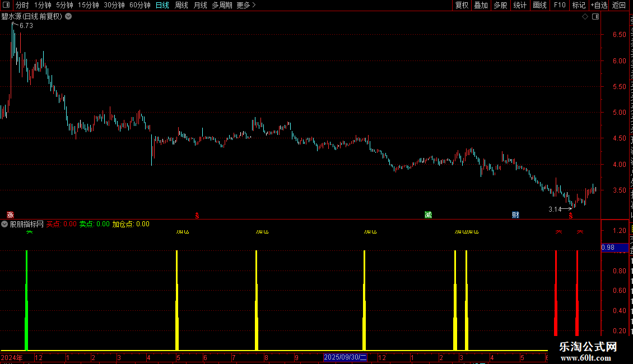
Task: Click the 返回 back button
Action: click(618, 5)
